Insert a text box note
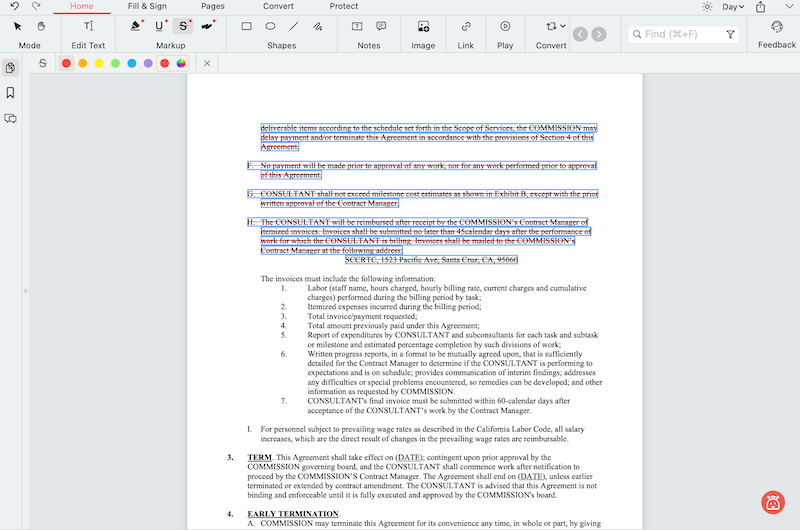The image size is (800, 530). 357,26
